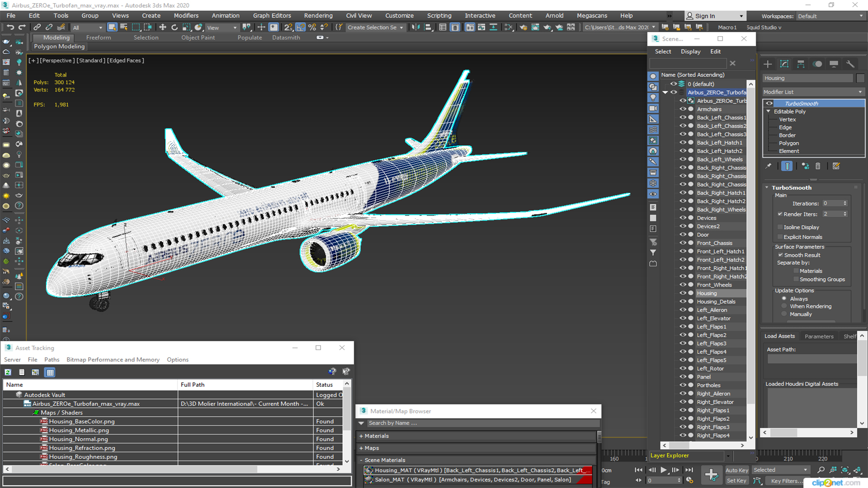Open the Modify tab in command panel

tap(784, 64)
